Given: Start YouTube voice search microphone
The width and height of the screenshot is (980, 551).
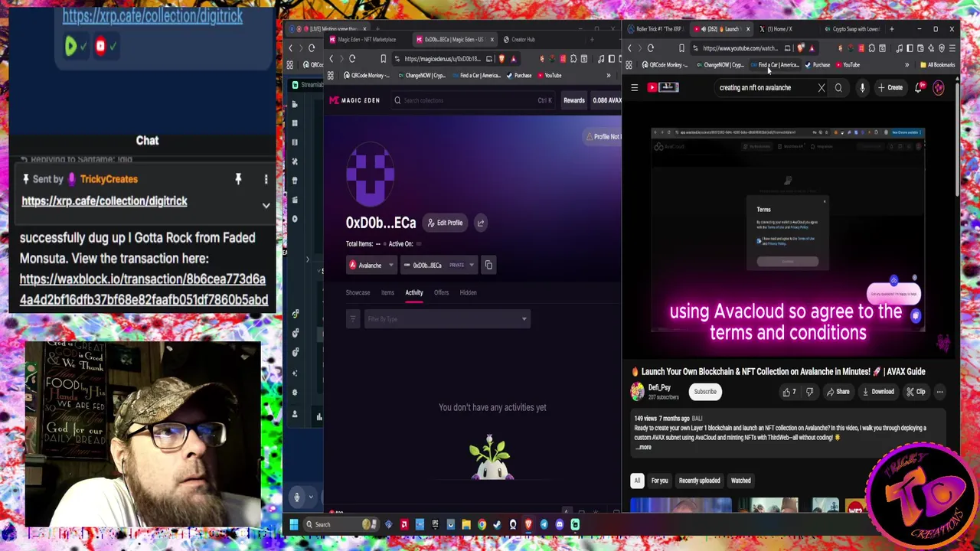Looking at the screenshot, I should pyautogui.click(x=862, y=88).
